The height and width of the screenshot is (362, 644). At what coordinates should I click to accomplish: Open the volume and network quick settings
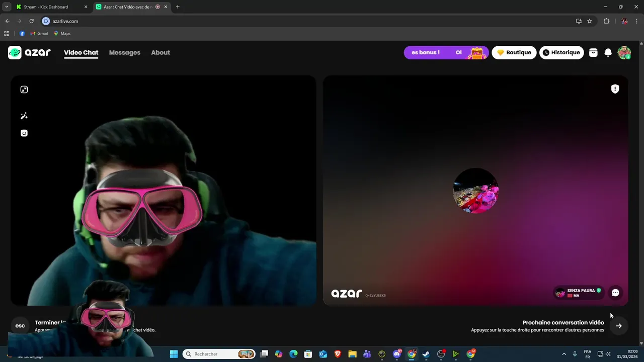[604, 354]
